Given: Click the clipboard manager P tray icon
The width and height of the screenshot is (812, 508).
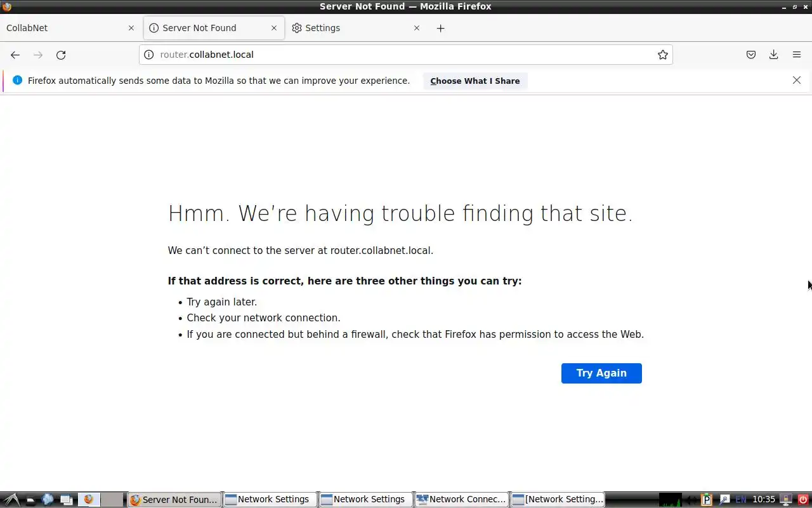Looking at the screenshot, I should tap(707, 500).
